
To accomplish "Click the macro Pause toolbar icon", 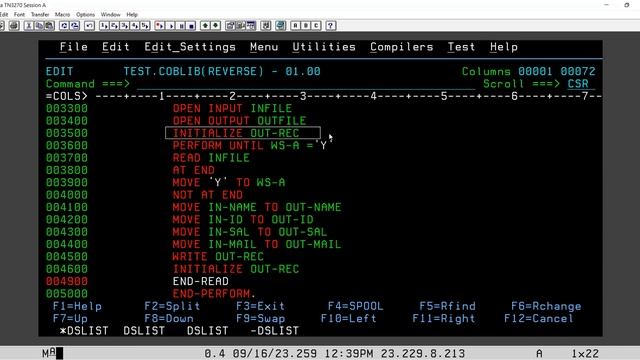I will click(181, 26).
